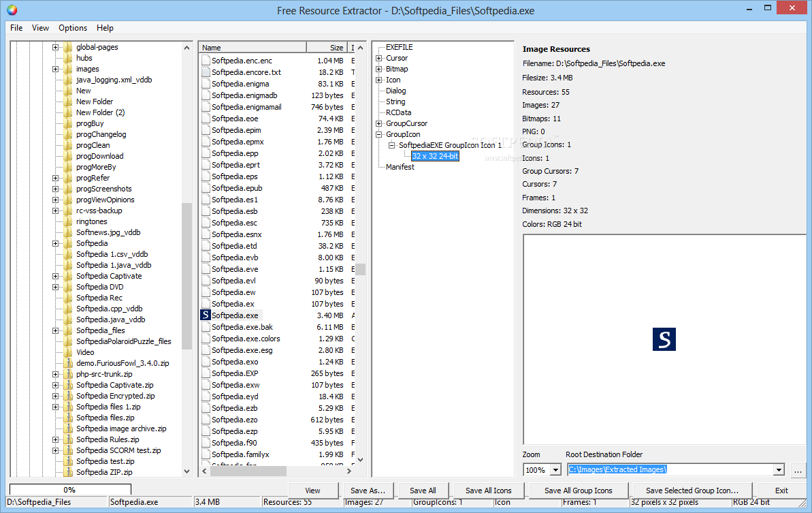812x513 pixels.
Task: Click the Save As... button
Action: pyautogui.click(x=368, y=491)
